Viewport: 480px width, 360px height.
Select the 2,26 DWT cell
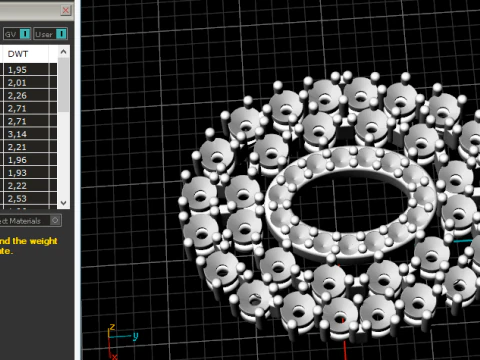point(26,96)
